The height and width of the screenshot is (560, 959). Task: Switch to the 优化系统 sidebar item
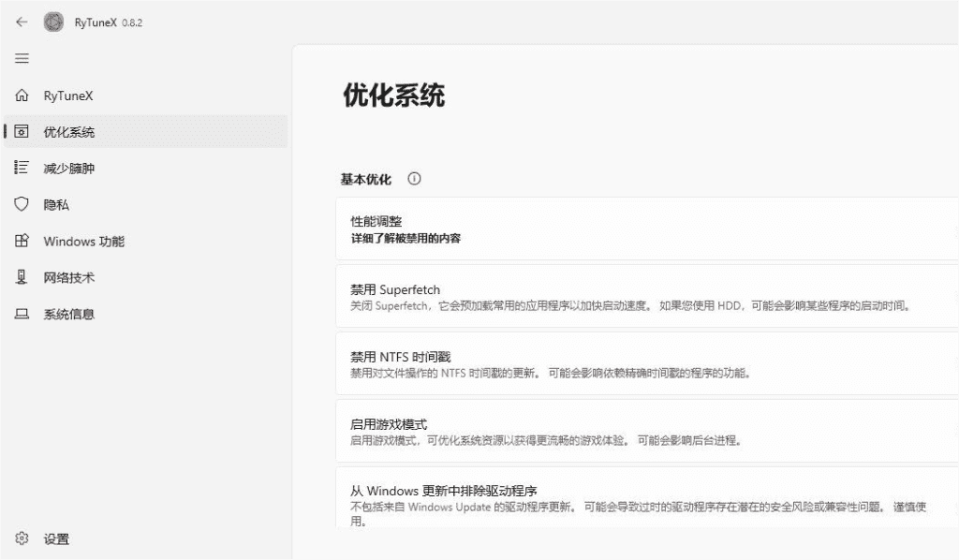[x=69, y=132]
